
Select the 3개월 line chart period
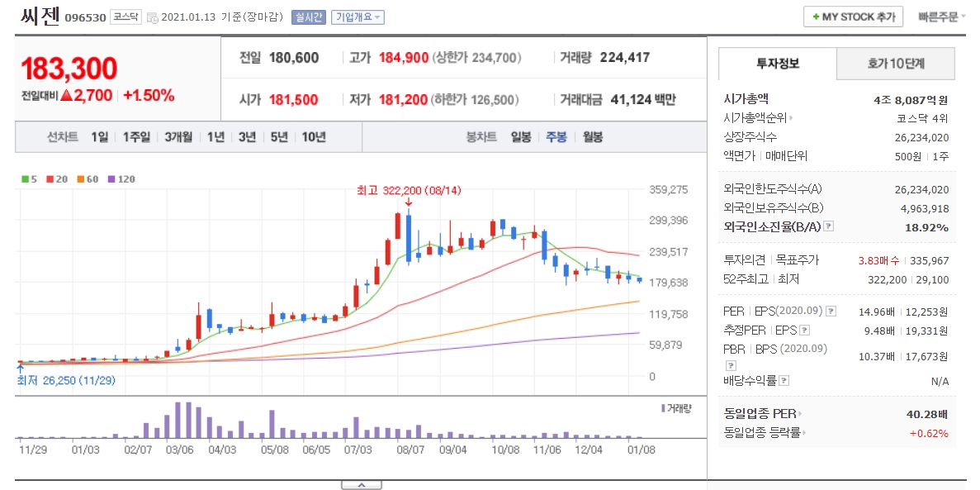pos(179,137)
